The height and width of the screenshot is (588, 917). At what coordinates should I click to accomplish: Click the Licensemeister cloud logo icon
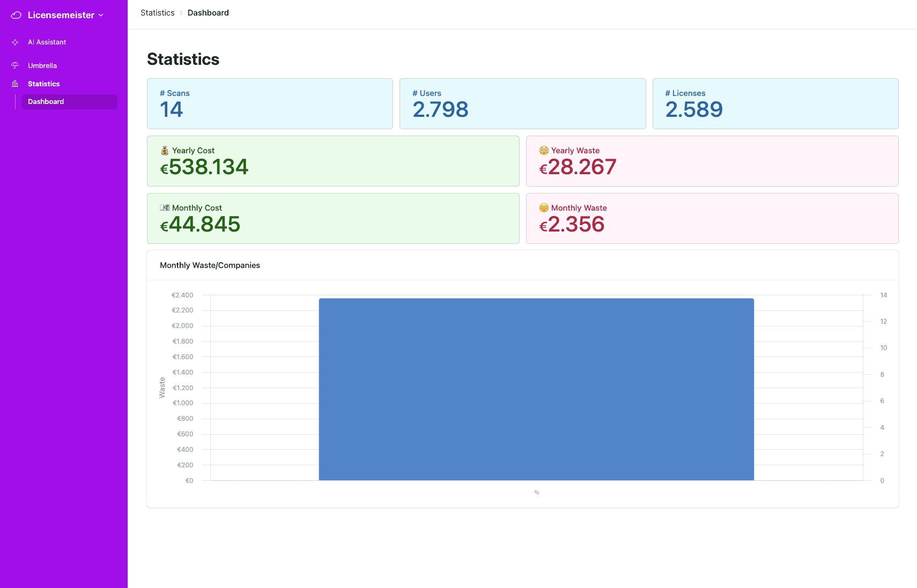pyautogui.click(x=16, y=15)
